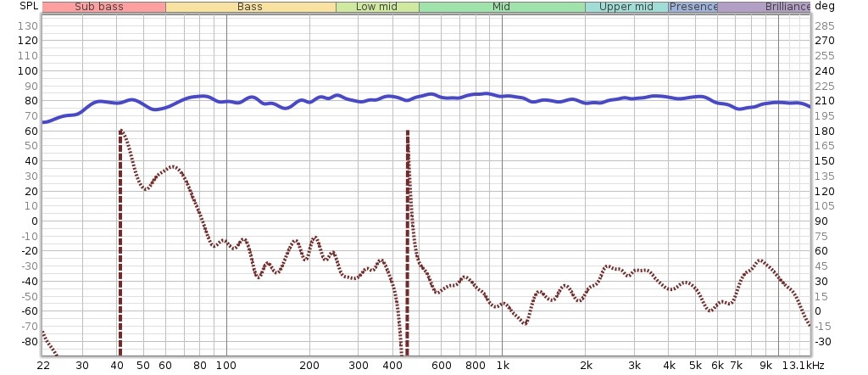Image resolution: width=868 pixels, height=375 pixels.
Task: Click the 195 value on deg axis
Action: click(823, 115)
